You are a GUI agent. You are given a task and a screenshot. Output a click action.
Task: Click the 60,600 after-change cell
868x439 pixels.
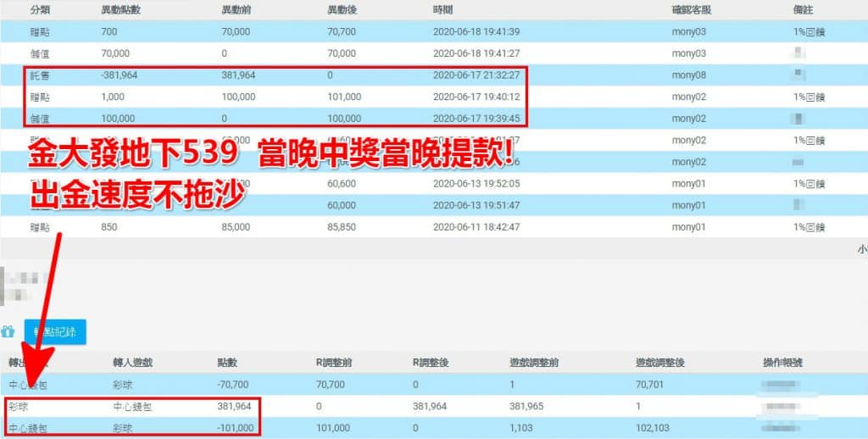pos(342,183)
